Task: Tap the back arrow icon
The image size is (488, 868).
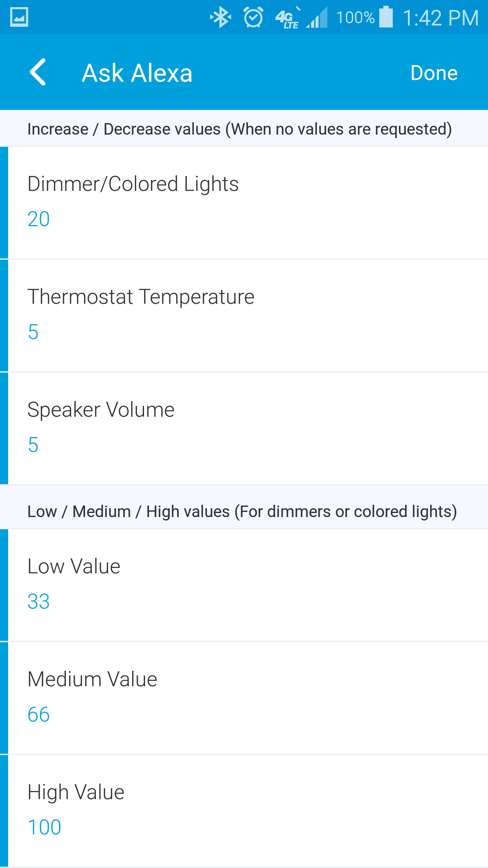Action: [x=38, y=72]
